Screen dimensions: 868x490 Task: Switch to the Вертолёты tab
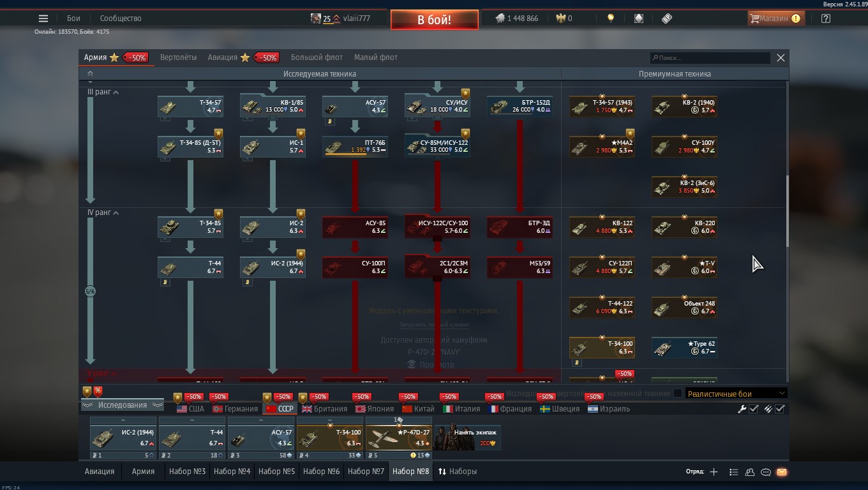(x=178, y=57)
